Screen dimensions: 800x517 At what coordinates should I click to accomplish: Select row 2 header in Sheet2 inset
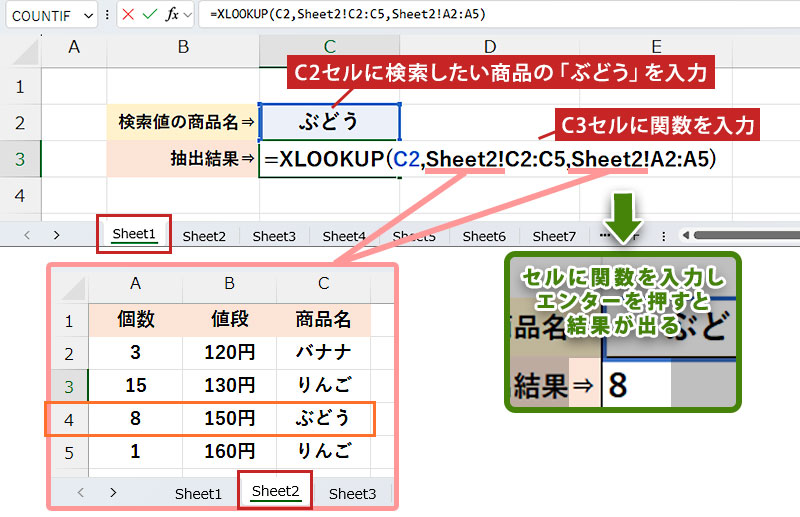click(x=69, y=354)
